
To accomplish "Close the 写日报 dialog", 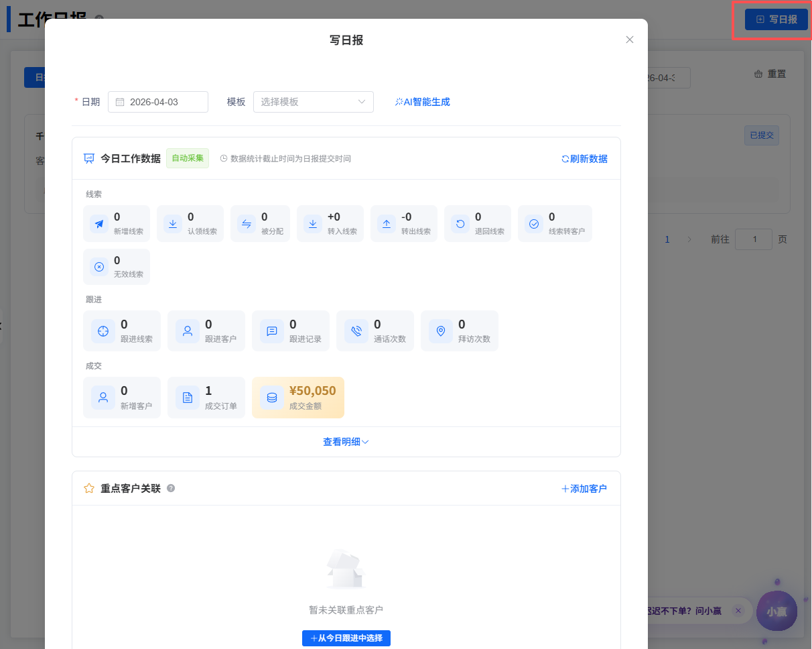I will pyautogui.click(x=630, y=40).
